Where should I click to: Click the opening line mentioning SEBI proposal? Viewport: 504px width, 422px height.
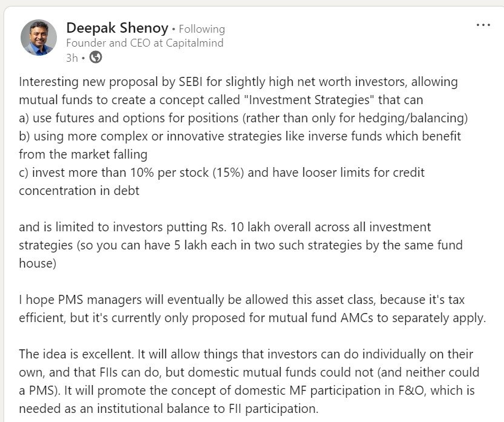238,82
